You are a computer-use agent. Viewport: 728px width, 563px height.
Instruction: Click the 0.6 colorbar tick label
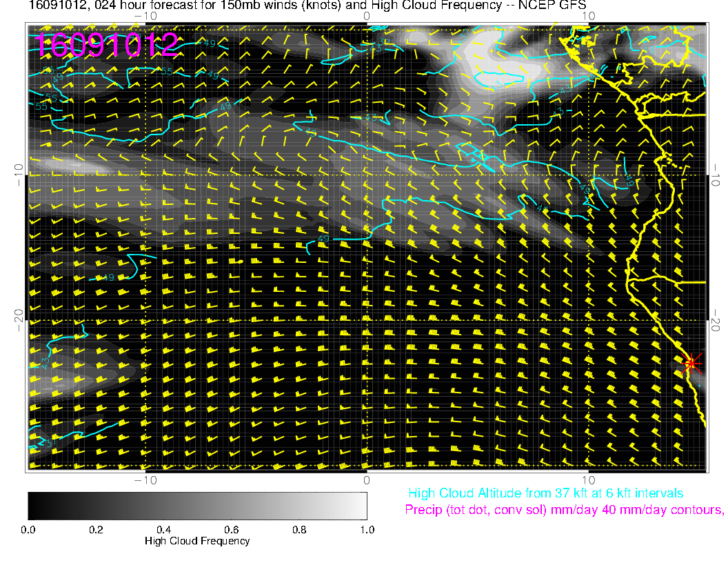point(231,530)
